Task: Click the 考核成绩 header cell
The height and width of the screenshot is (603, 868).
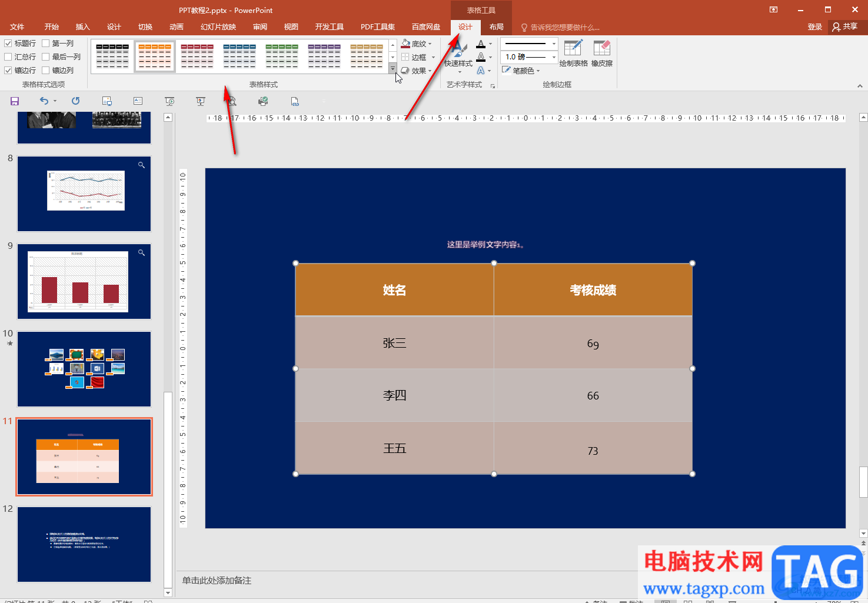Action: click(x=593, y=290)
